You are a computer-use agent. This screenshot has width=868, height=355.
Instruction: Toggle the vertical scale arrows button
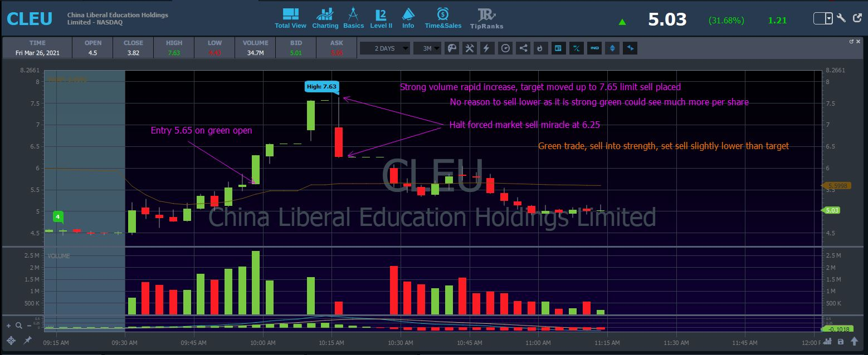612,48
